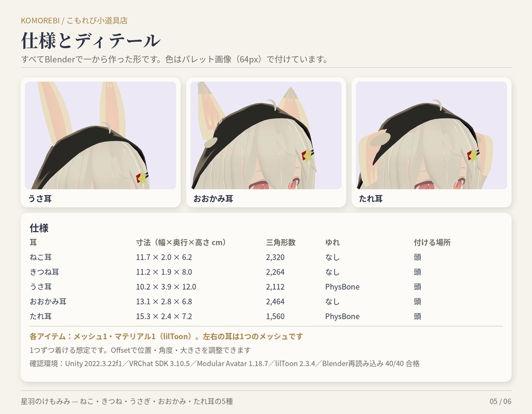Click 頭 in the ねこ耳 row

pyautogui.click(x=417, y=257)
